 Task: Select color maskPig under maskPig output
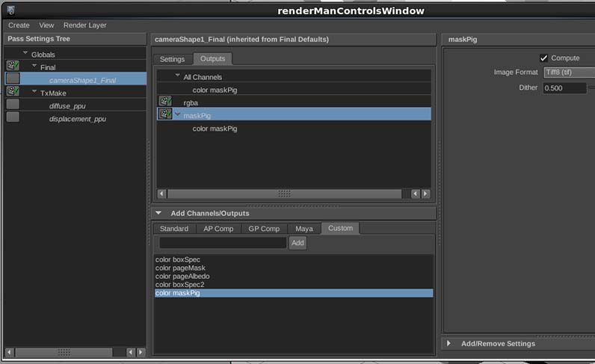tap(215, 129)
